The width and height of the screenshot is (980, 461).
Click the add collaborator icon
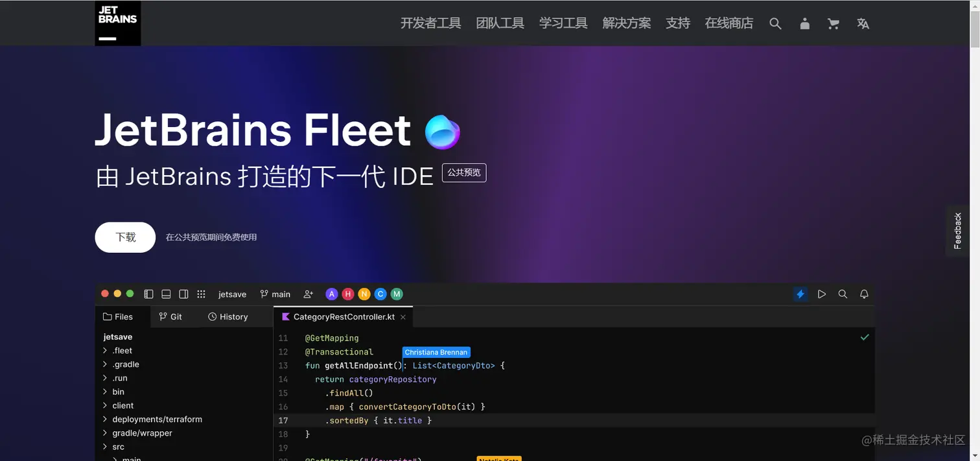click(309, 294)
